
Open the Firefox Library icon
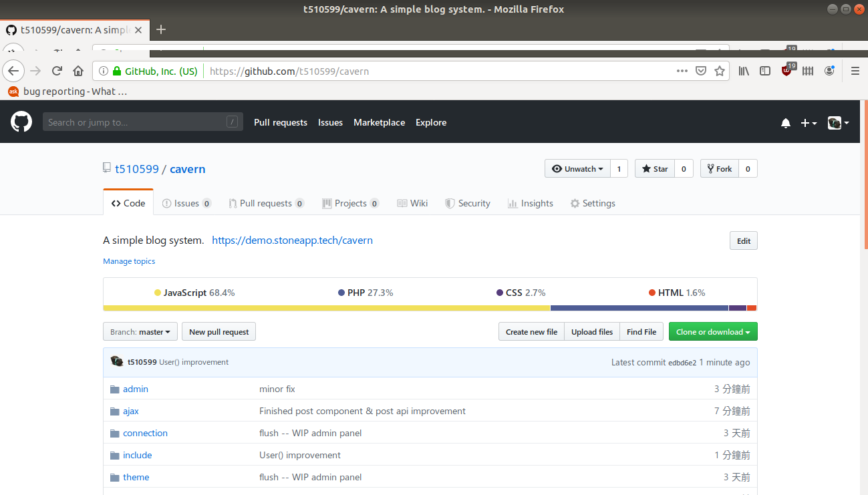[744, 71]
